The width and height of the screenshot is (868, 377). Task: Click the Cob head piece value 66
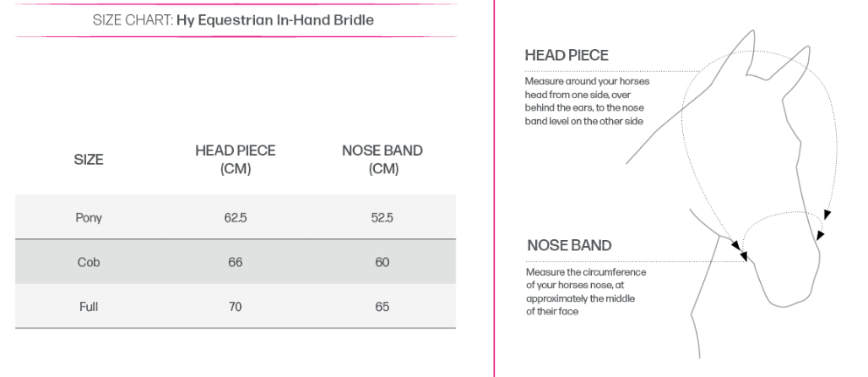pyautogui.click(x=236, y=262)
